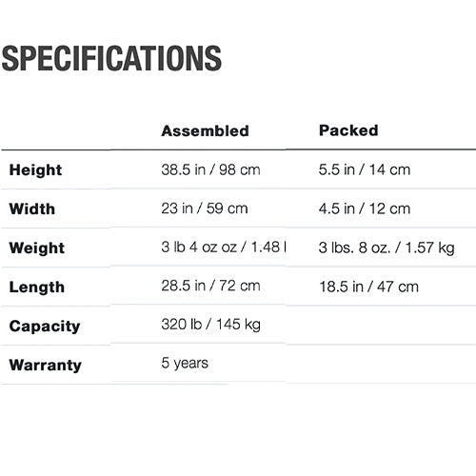Select the Assembled column header
This screenshot has height=476, width=476.
click(x=205, y=130)
